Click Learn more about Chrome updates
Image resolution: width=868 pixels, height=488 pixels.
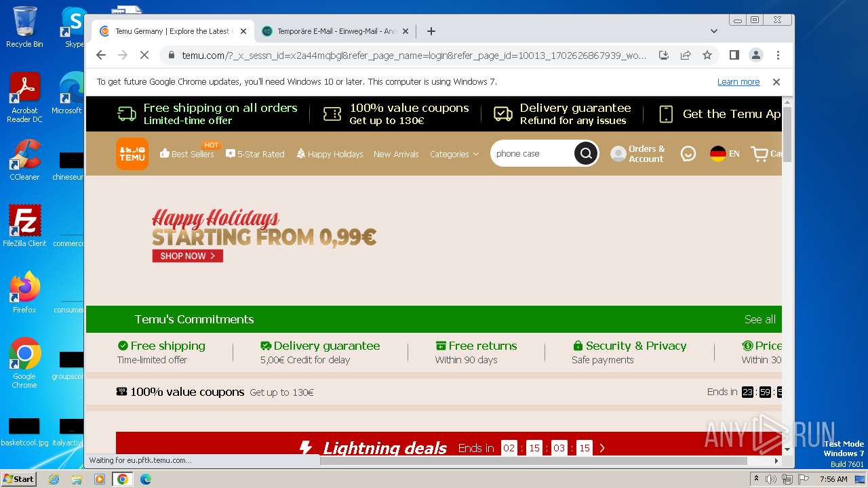click(738, 82)
